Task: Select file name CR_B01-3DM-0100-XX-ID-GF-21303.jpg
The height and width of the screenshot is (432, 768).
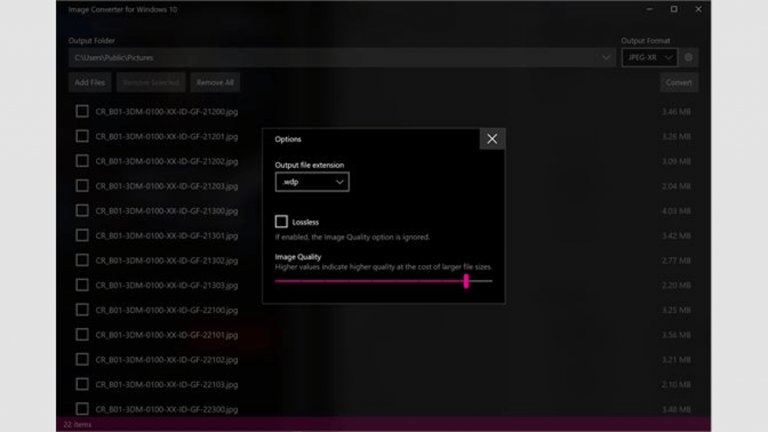Action: tap(167, 285)
